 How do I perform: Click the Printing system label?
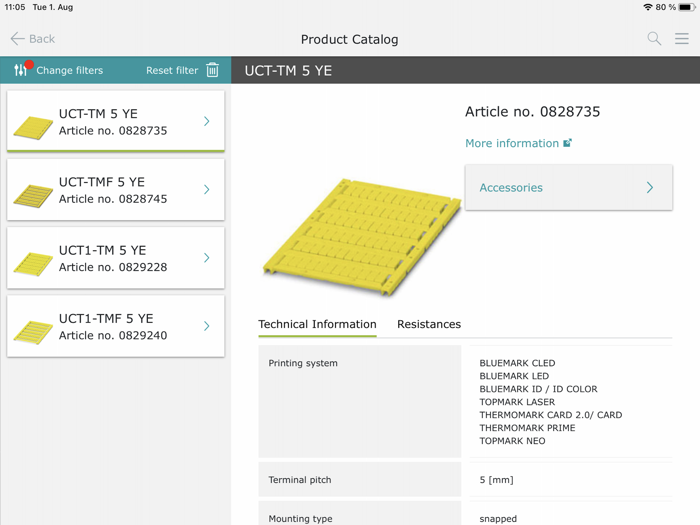[303, 363]
